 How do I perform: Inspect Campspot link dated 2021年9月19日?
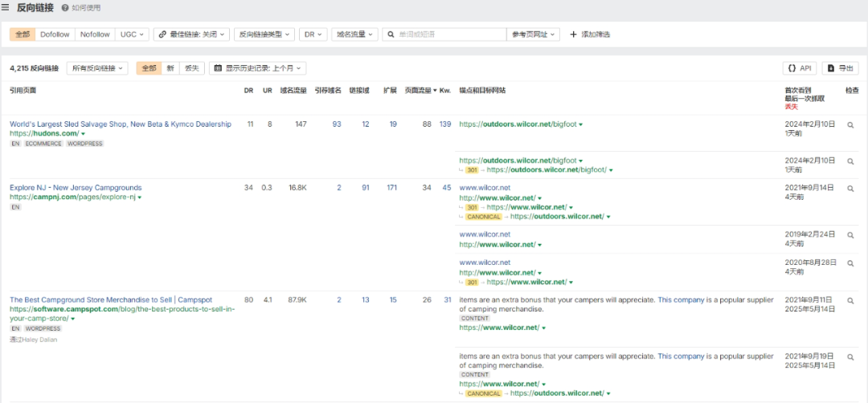click(x=851, y=357)
